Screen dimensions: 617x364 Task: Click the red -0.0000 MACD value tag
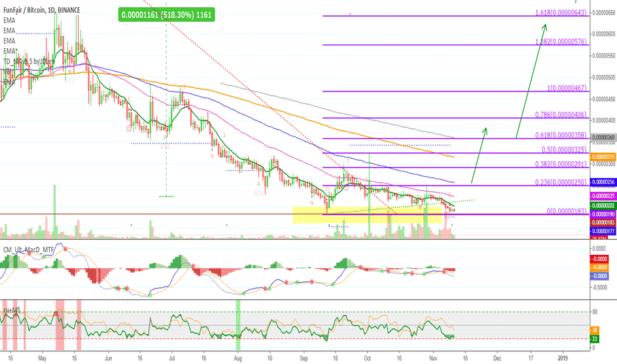pos(600,259)
